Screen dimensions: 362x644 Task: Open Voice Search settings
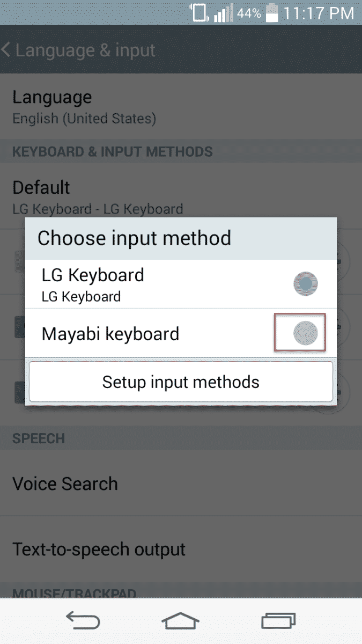coord(65,484)
